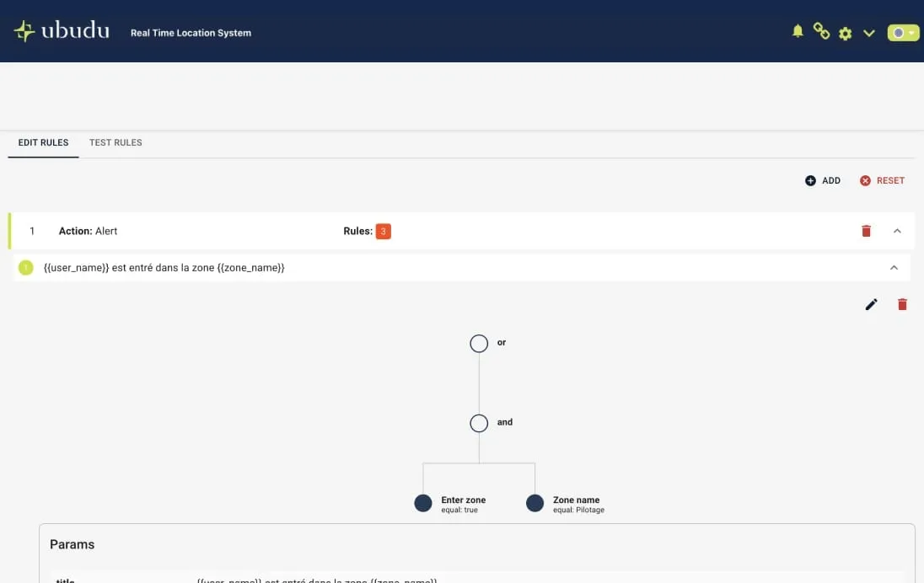Open notifications with the bell icon

(798, 31)
